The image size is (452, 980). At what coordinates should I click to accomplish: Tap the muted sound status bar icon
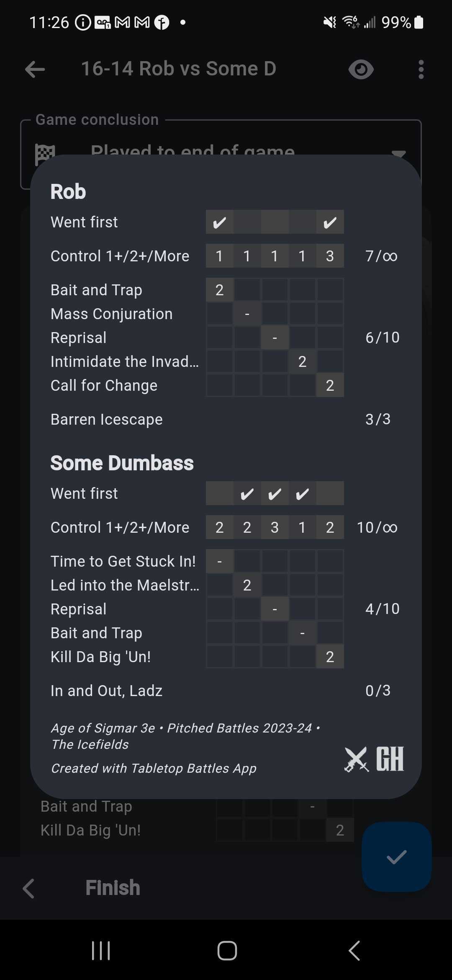click(330, 22)
